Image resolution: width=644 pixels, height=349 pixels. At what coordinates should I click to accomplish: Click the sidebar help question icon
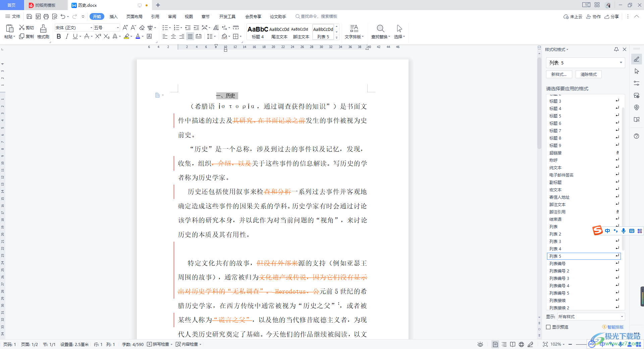point(637,136)
